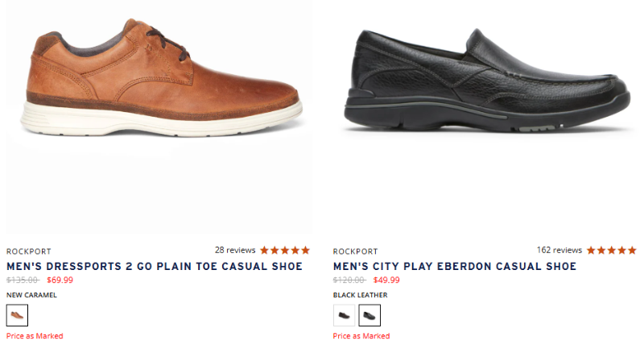Click the Dressports five-star rating icons
Image resolution: width=644 pixels, height=349 pixels.
click(284, 251)
